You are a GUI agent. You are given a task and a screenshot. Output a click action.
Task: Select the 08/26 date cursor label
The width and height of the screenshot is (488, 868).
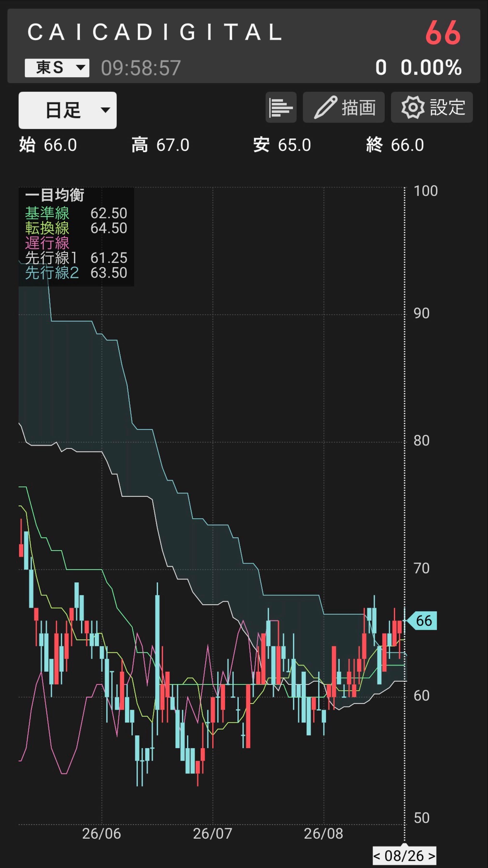click(404, 855)
